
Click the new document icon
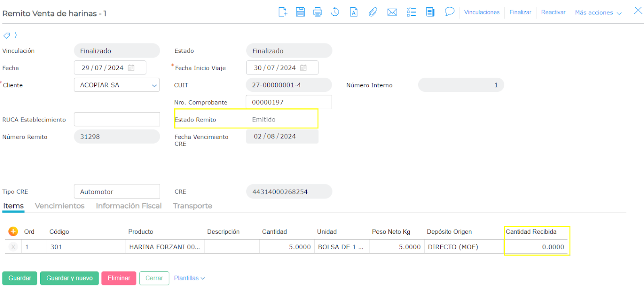(283, 12)
